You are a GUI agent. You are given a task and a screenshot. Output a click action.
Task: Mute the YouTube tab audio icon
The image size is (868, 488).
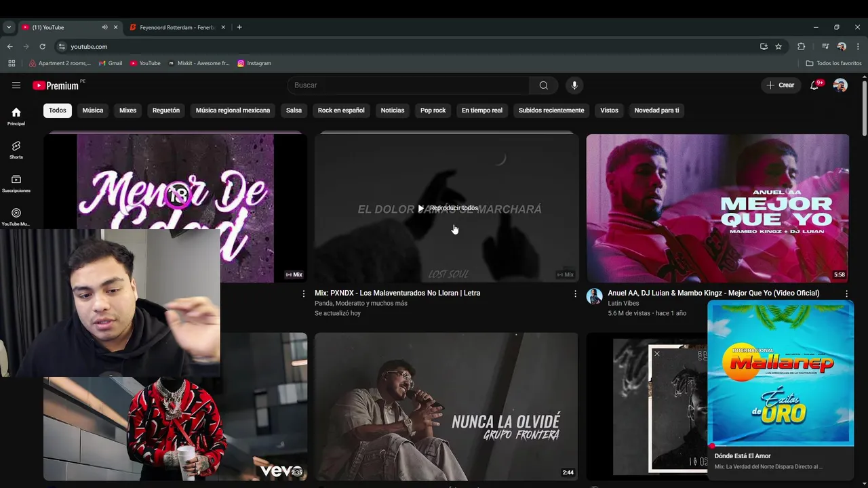coord(104,27)
